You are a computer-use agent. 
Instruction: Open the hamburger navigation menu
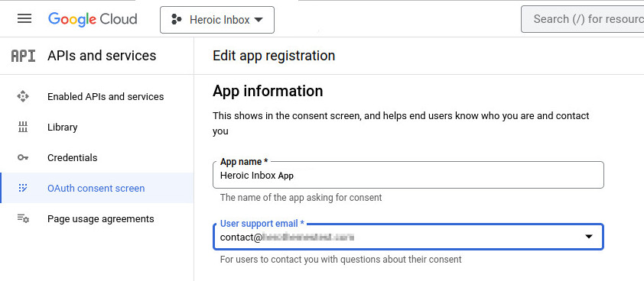pos(24,18)
